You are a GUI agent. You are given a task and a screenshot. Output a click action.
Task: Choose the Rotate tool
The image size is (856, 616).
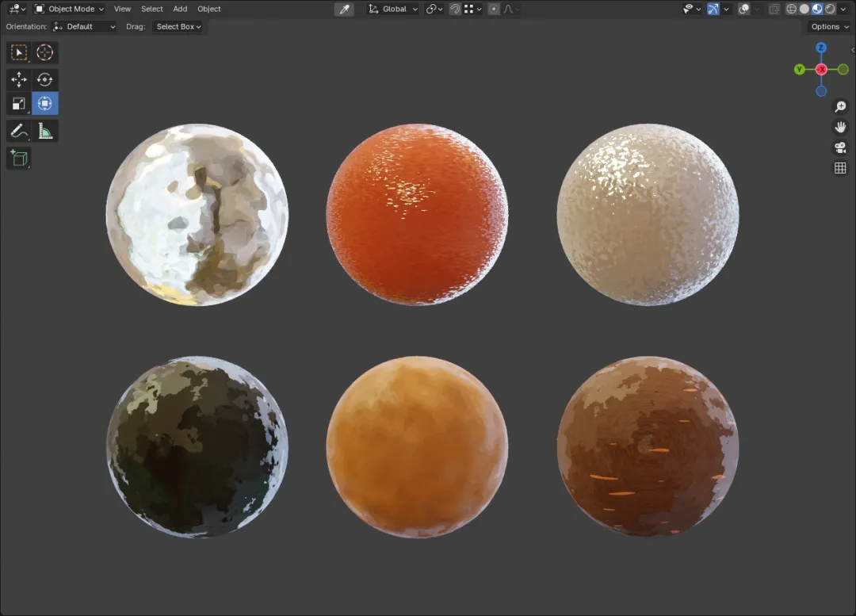44,80
